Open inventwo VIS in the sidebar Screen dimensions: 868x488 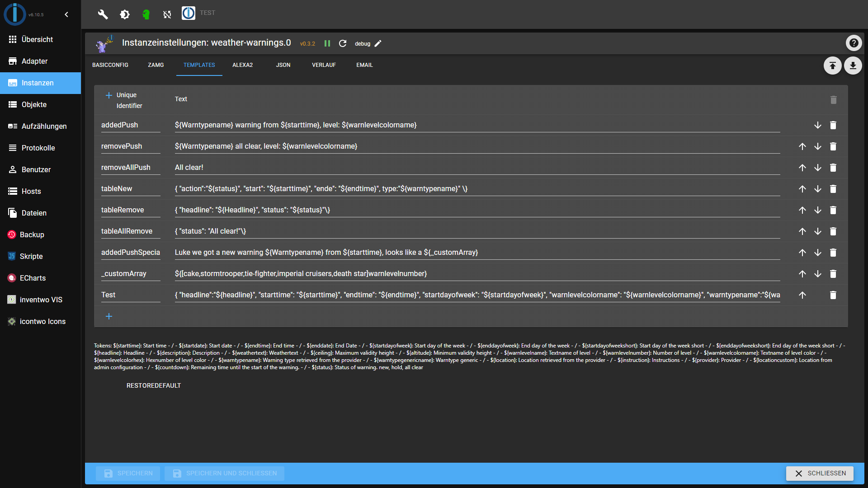click(41, 300)
